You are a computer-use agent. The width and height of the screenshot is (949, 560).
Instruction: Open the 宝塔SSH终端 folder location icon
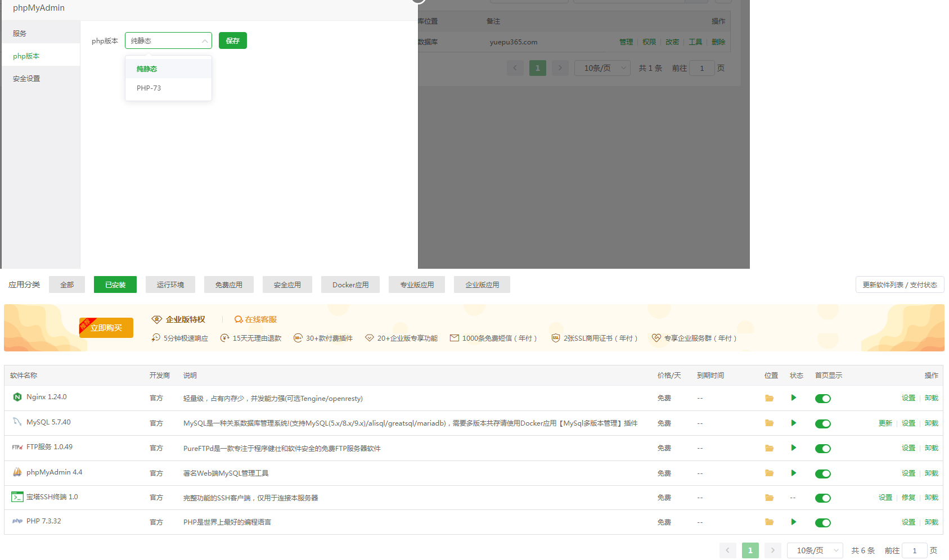pyautogui.click(x=769, y=498)
